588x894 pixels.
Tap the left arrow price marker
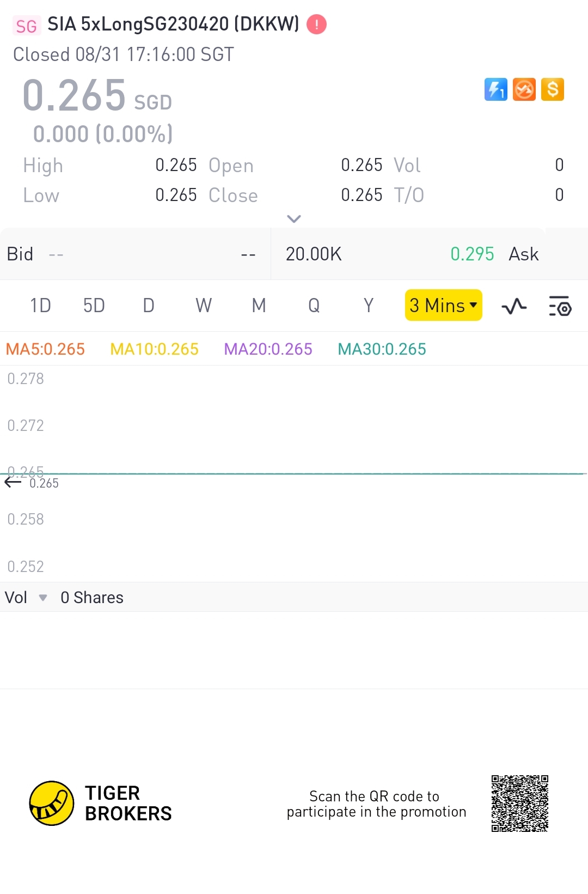(x=13, y=482)
